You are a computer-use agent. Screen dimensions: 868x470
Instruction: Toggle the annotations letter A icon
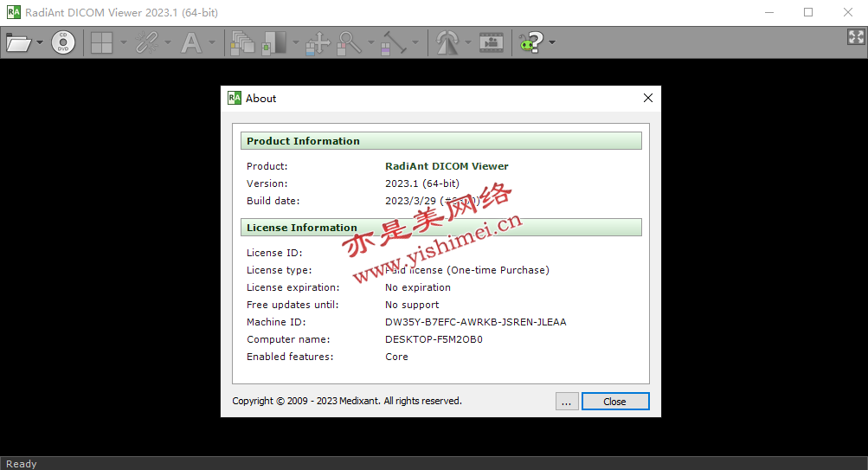pos(191,42)
